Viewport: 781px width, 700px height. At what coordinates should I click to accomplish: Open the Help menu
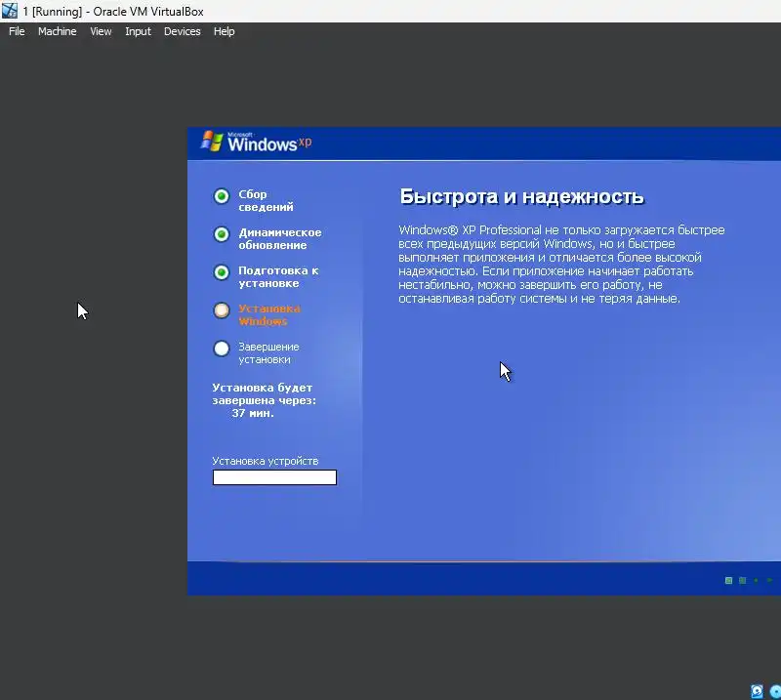pyautogui.click(x=225, y=31)
